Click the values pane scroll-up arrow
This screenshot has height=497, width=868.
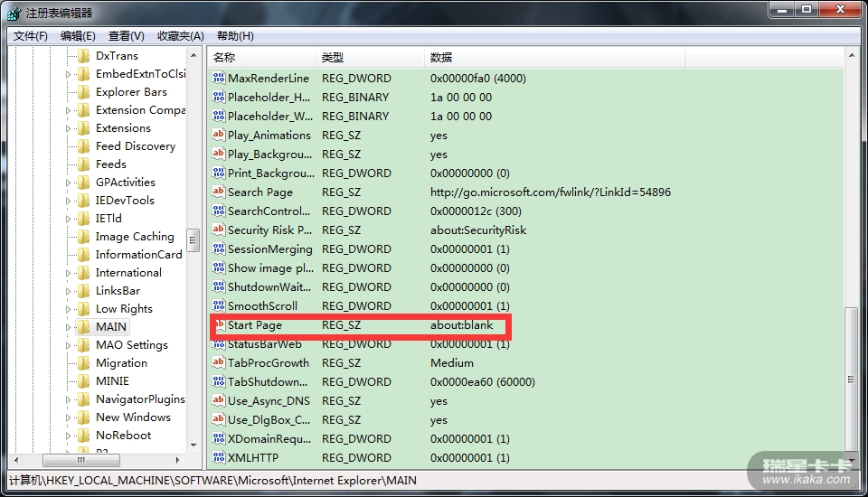[x=851, y=56]
